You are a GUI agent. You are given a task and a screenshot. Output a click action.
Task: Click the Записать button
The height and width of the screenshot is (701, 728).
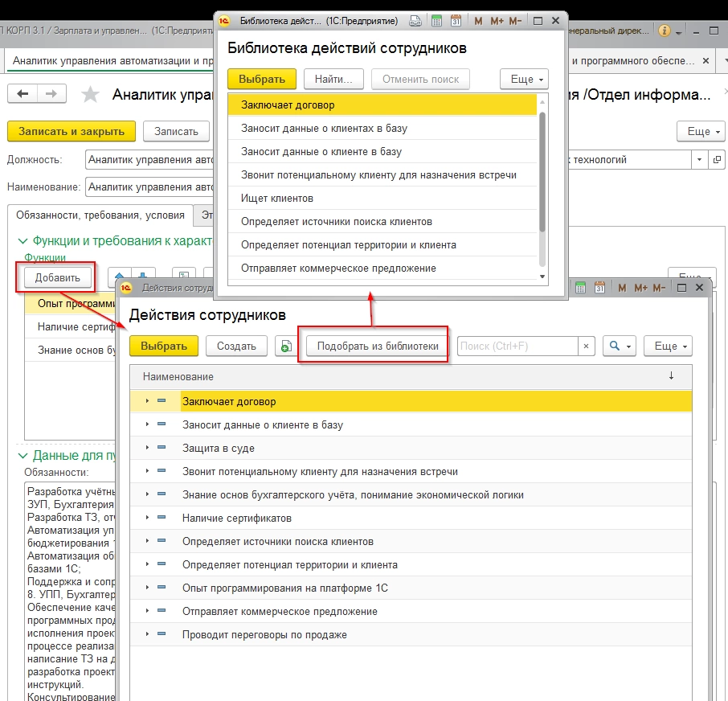click(x=176, y=132)
